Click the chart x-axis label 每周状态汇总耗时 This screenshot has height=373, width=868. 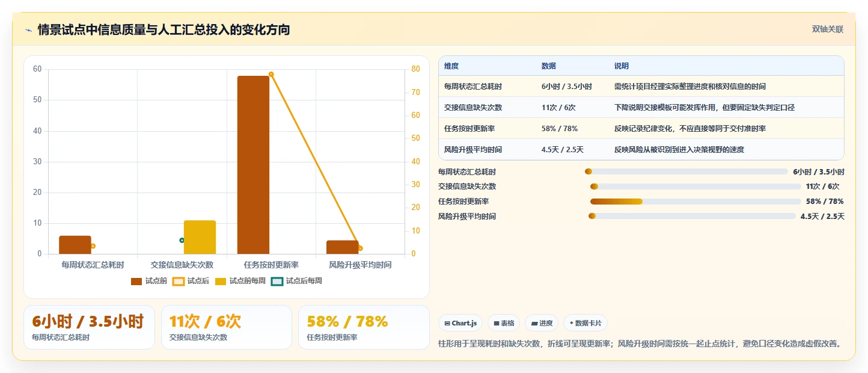[x=93, y=265]
